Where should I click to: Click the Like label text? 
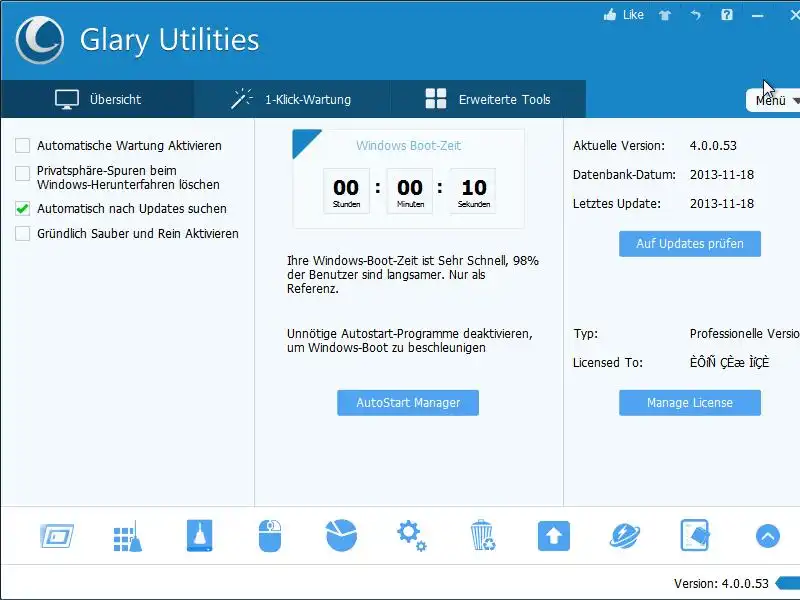coord(633,15)
